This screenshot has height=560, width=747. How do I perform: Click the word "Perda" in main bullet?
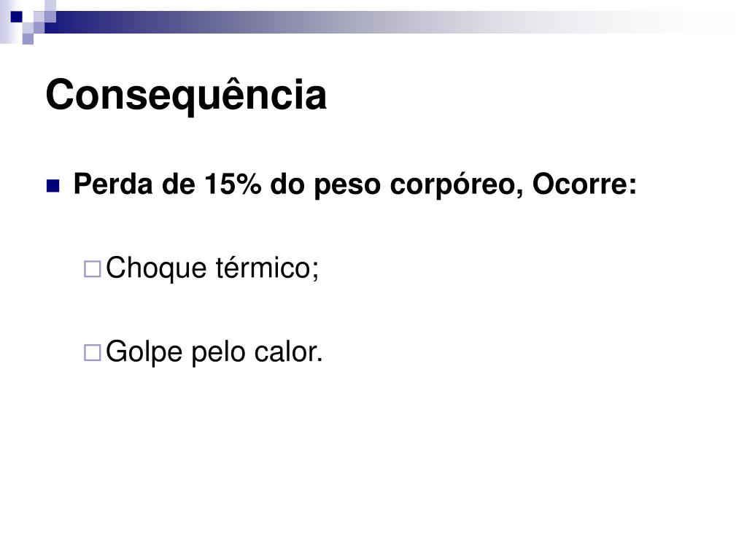[x=113, y=184]
